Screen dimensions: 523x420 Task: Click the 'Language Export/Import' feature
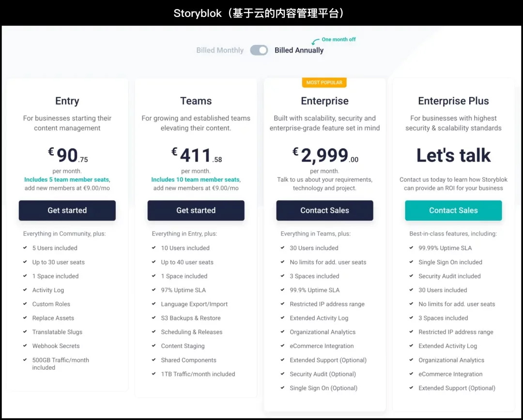tap(194, 304)
